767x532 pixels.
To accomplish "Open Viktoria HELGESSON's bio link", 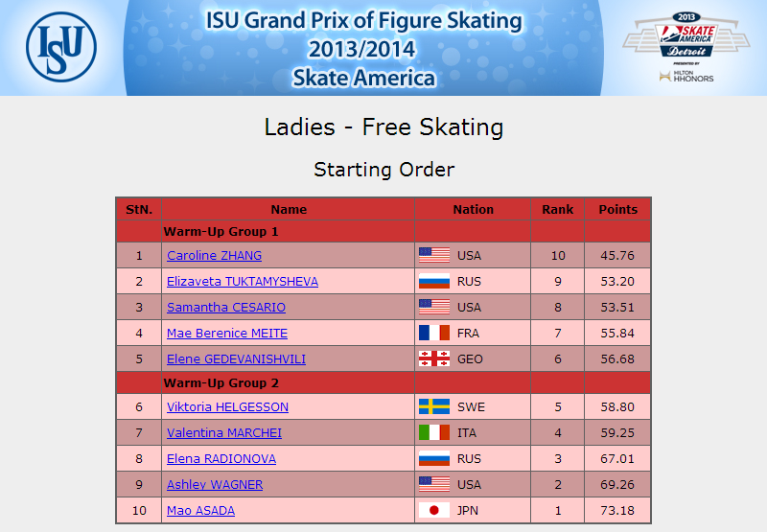I will point(227,407).
